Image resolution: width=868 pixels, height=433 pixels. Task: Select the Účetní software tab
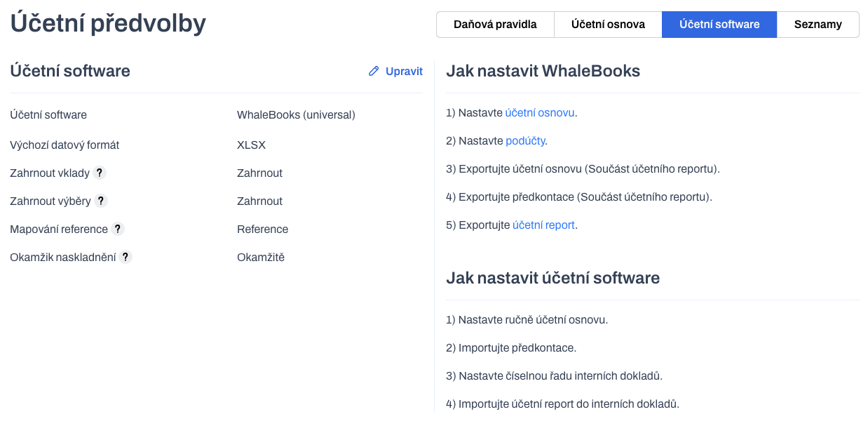[x=719, y=25]
